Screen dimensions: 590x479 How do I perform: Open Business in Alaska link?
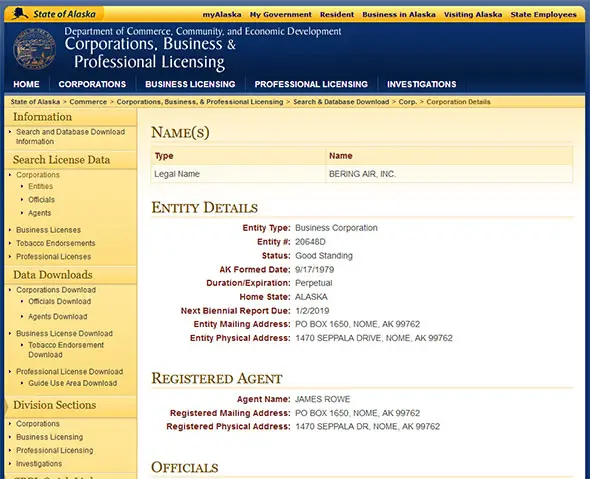399,15
